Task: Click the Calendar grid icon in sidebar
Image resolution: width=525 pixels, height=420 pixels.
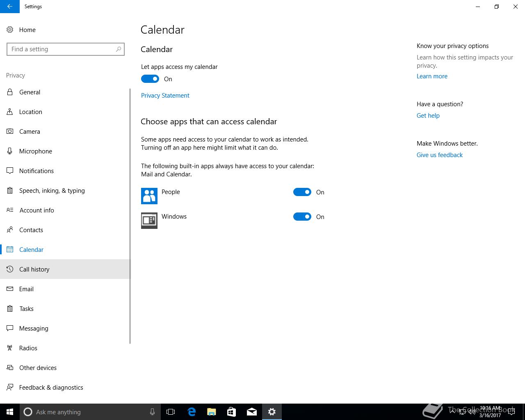Action: 10,249
